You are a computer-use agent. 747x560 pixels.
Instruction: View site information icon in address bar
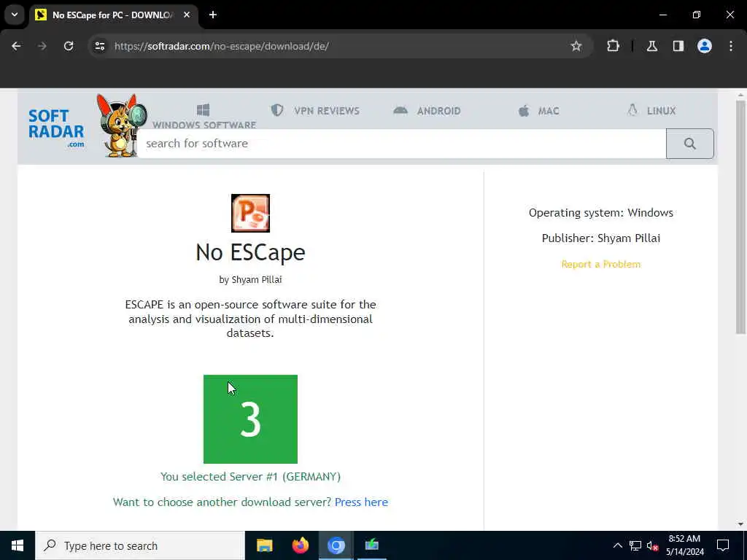point(99,46)
